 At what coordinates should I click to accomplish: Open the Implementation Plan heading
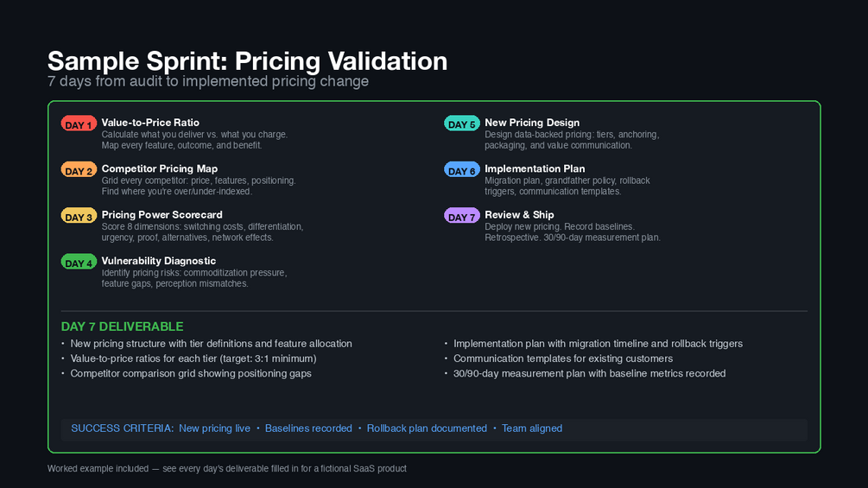pos(535,168)
